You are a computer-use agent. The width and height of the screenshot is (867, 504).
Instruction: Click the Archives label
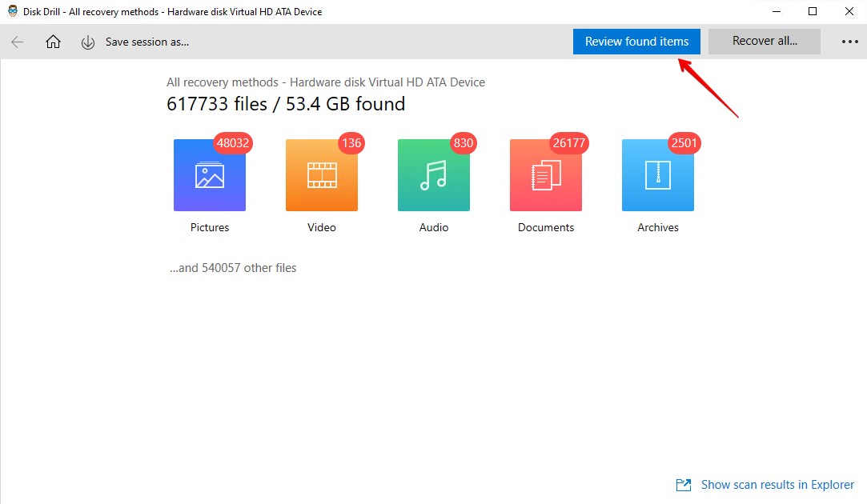tap(658, 227)
